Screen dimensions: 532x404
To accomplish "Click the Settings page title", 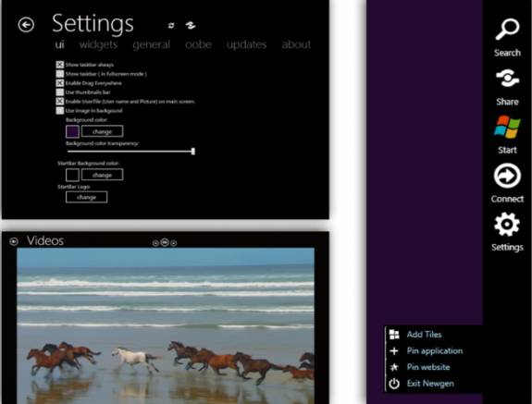I will (x=93, y=24).
